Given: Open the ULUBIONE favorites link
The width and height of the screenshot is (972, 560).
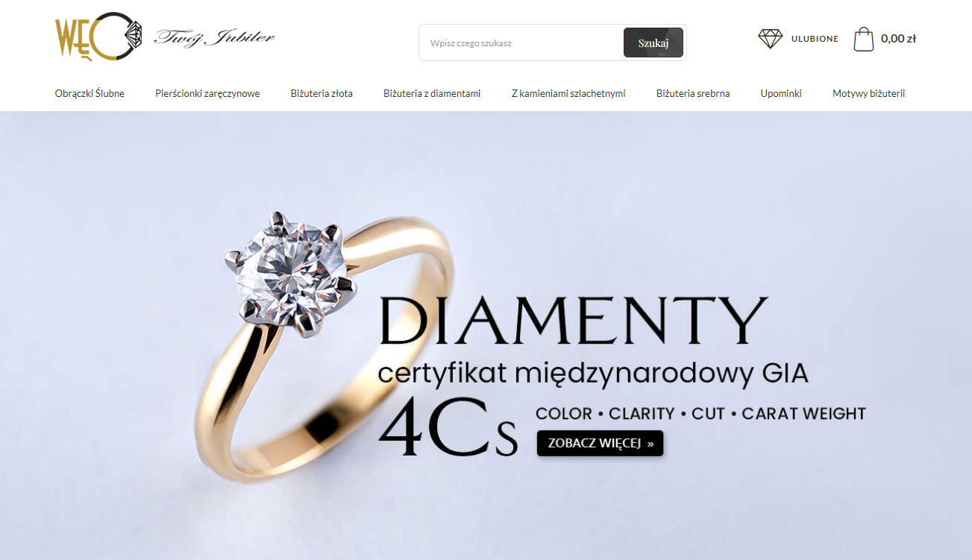Looking at the screenshot, I should pos(815,39).
